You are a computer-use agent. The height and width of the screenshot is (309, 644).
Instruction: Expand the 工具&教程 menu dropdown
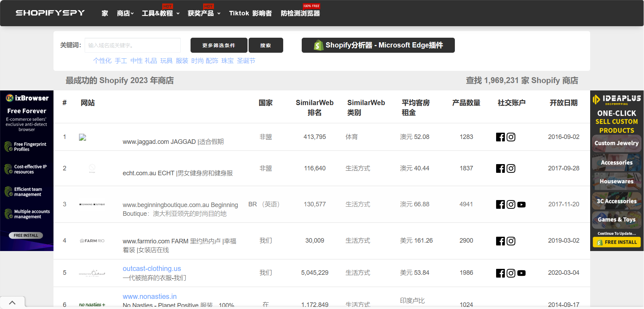point(161,13)
